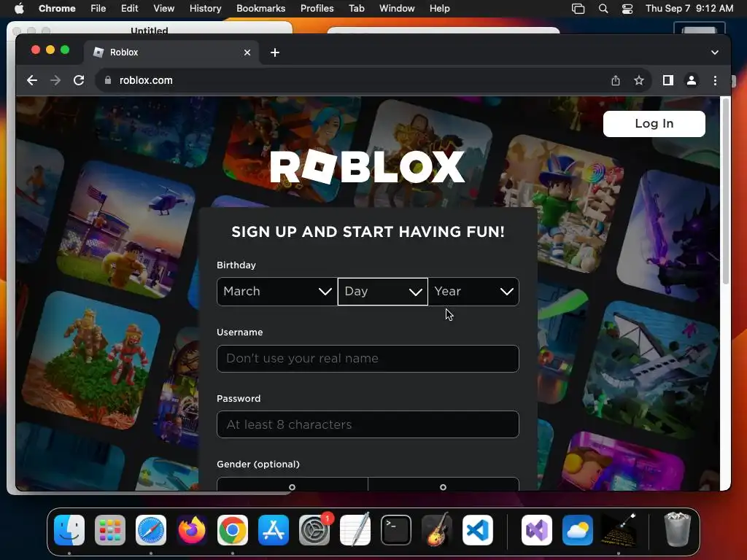Screen dimensions: 747x560
Task: Click the page vertical scrollbar
Action: point(726,190)
